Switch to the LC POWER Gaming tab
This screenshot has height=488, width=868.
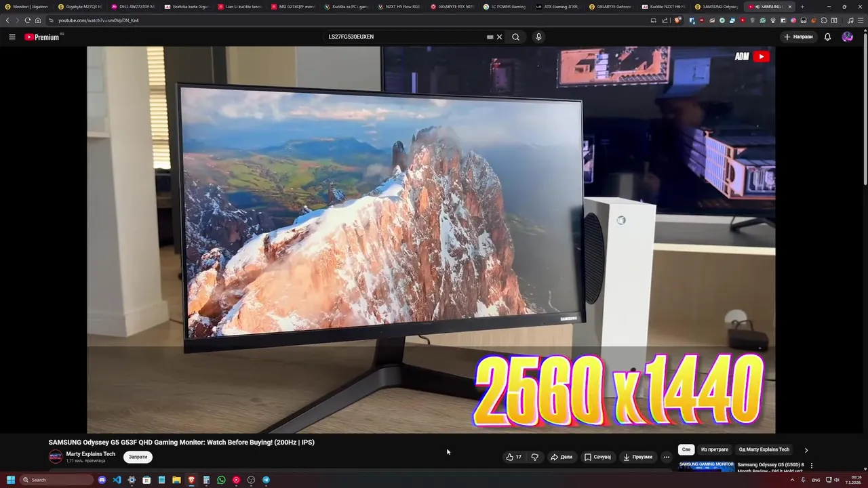tap(505, 6)
